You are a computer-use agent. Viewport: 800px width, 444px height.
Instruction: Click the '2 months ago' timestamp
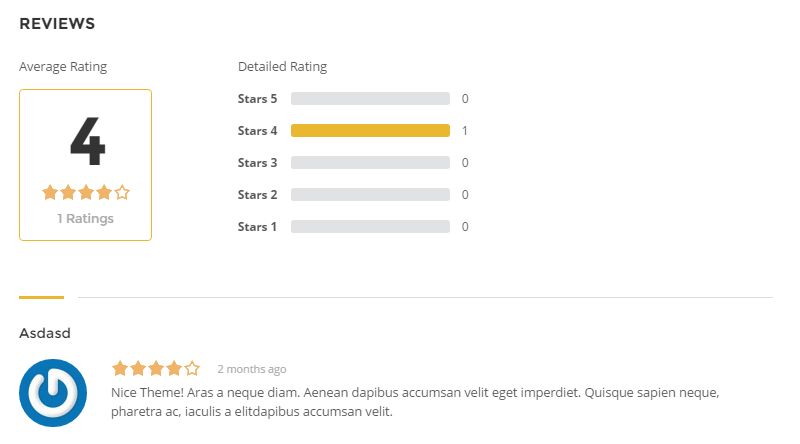[x=252, y=369]
